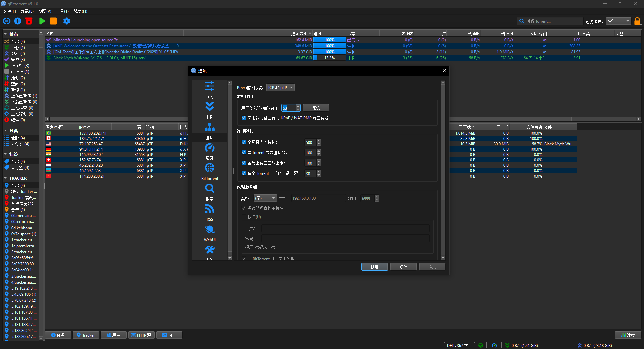This screenshot has height=349, width=644.
Task: Click the orange stop torrent icon
Action: tap(53, 21)
